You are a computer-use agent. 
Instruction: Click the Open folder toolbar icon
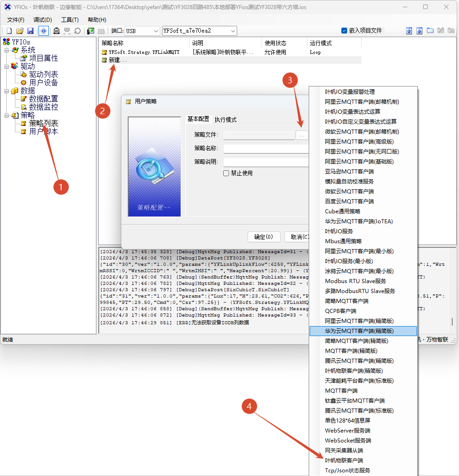click(20, 31)
